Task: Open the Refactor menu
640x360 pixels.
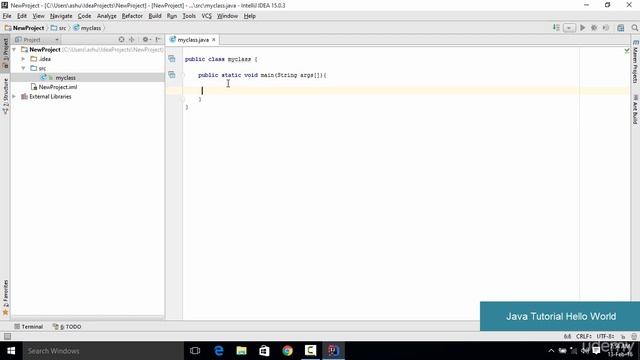Action: (x=132, y=16)
